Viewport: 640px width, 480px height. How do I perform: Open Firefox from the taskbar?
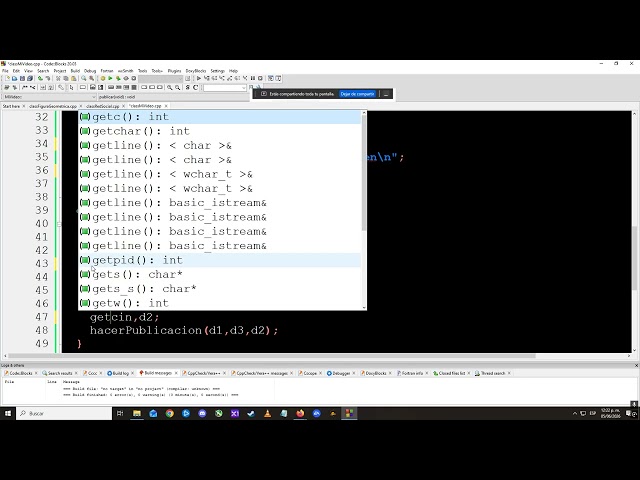[300, 413]
